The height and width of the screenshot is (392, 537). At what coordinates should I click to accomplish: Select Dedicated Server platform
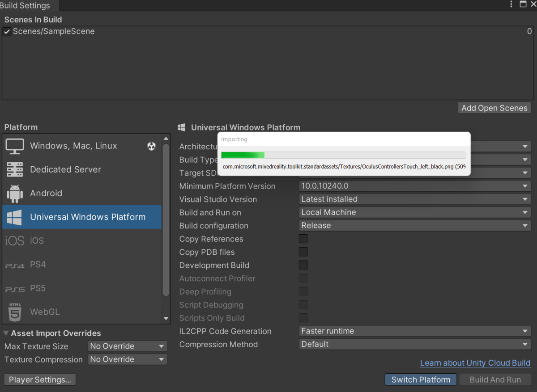coord(82,170)
